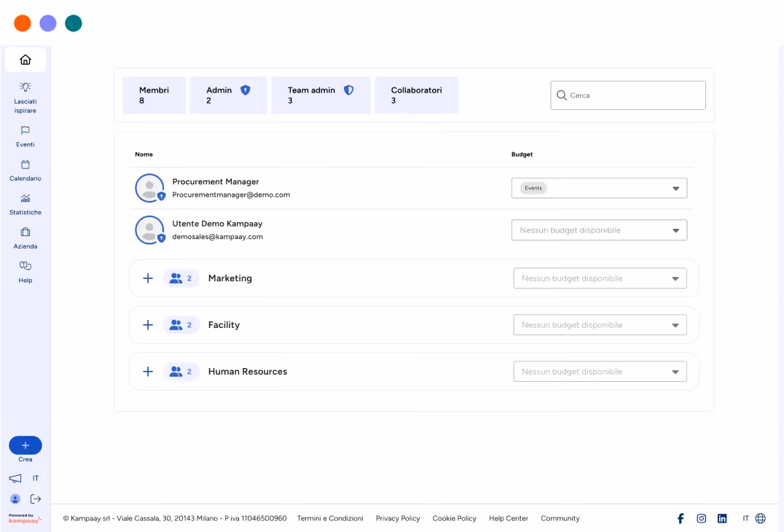The width and height of the screenshot is (784, 532).
Task: Open the Help chat icon
Action: [26, 266]
